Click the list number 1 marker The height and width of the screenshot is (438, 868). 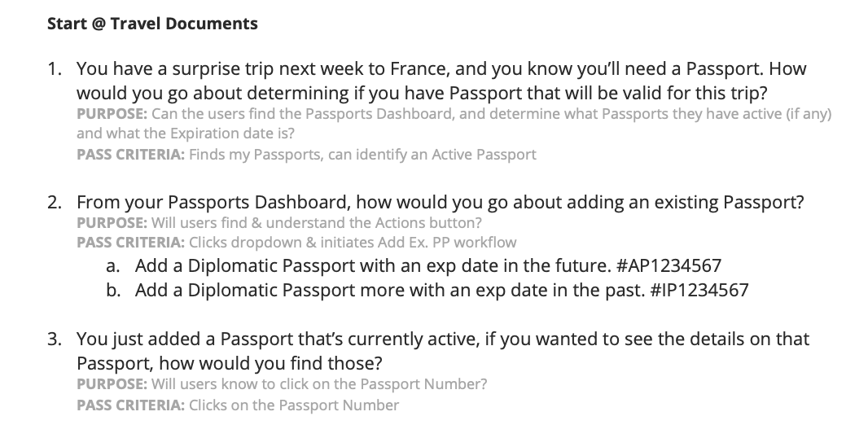[54, 70]
